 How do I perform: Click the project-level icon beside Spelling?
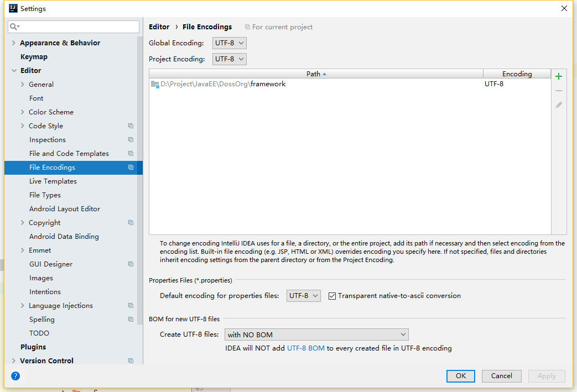click(131, 319)
